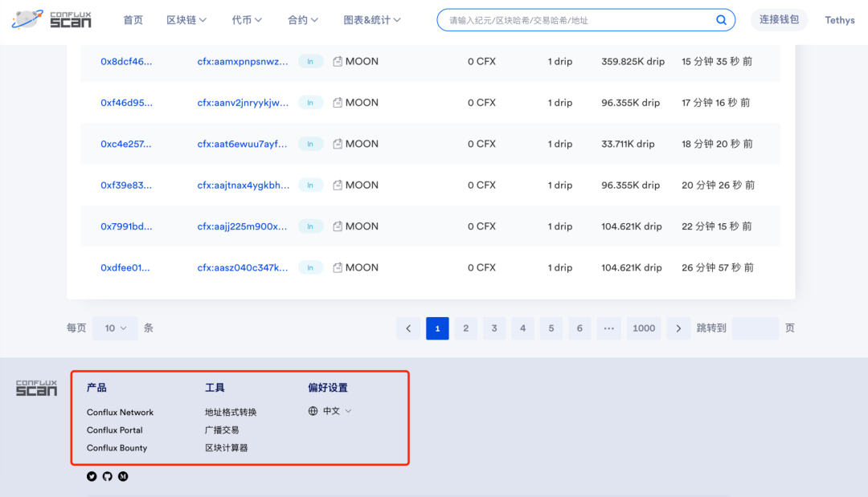Click the 跳转到 page number input
868x497 pixels.
pos(755,328)
